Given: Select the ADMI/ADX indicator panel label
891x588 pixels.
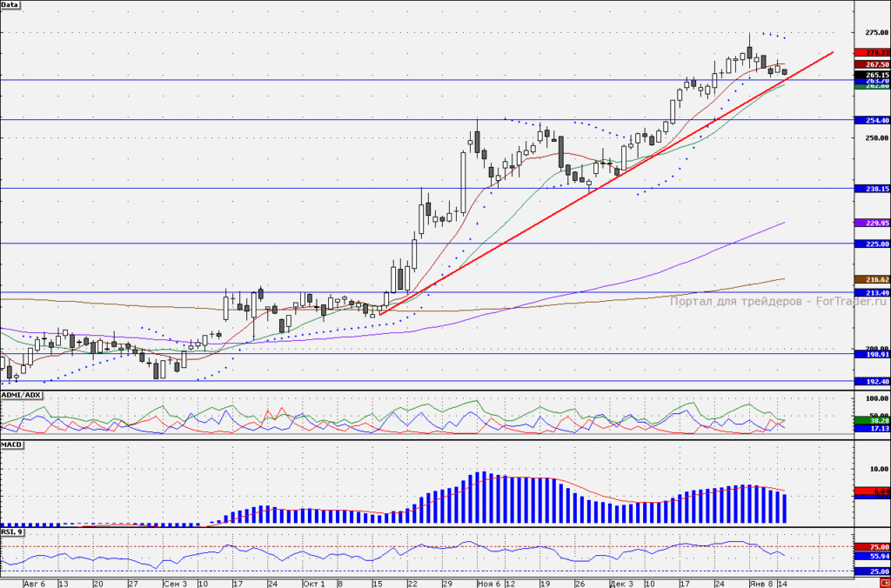Looking at the screenshot, I should (x=22, y=395).
